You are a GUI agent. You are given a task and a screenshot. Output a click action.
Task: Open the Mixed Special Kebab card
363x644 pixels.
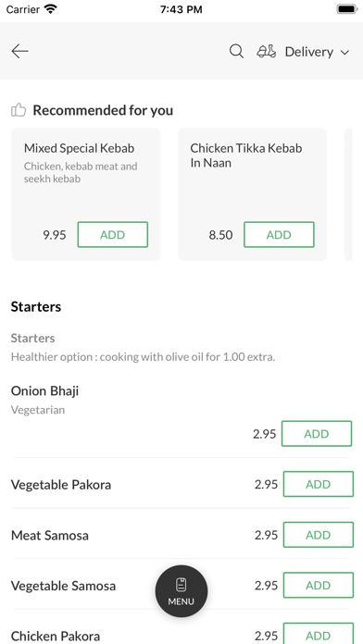(x=86, y=194)
